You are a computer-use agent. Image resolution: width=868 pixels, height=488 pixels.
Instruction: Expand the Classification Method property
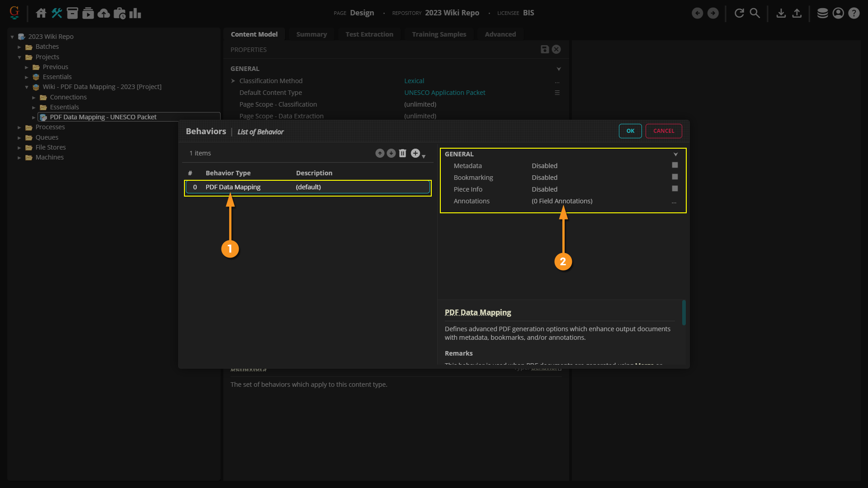(233, 81)
